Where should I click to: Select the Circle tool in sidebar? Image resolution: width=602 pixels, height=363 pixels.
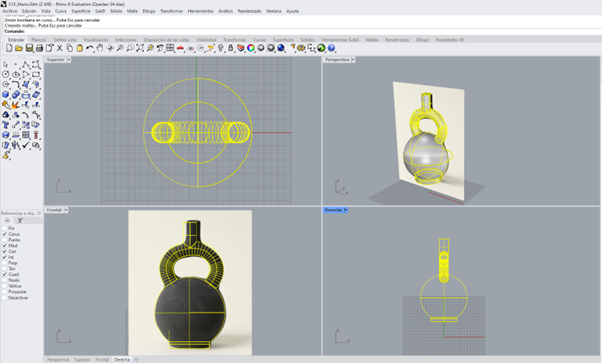5,75
